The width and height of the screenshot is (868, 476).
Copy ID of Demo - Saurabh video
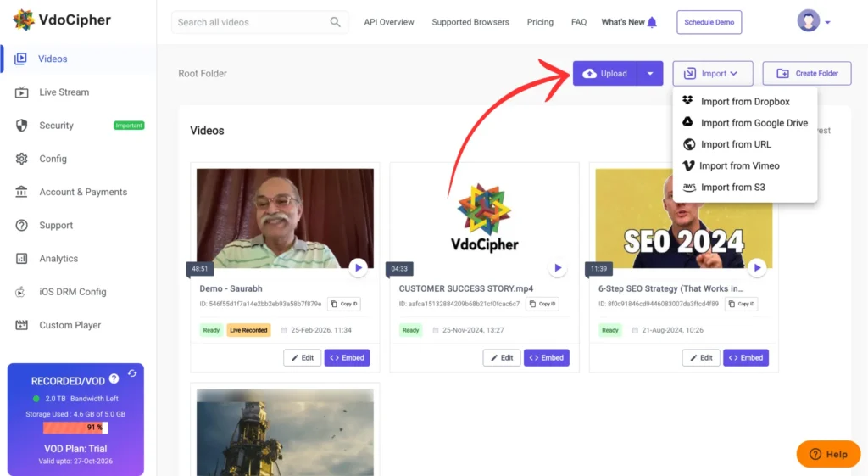tap(344, 304)
